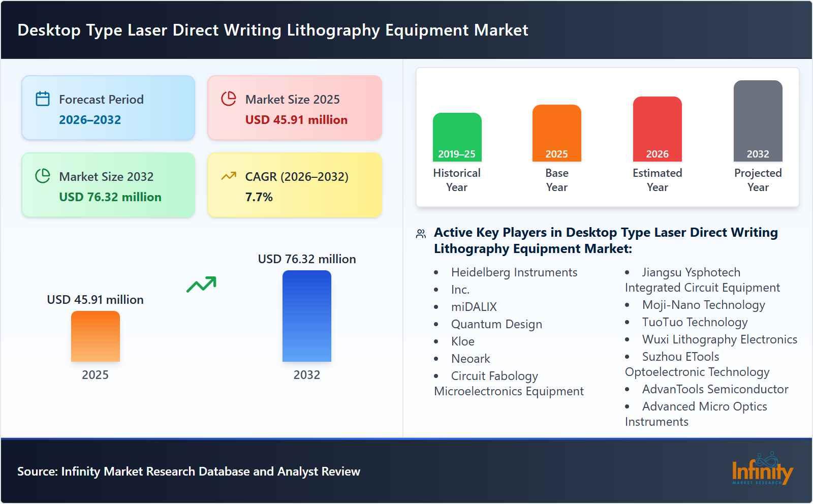This screenshot has width=813, height=504.
Task: Select the Quantum Design bullet item
Action: coord(496,324)
